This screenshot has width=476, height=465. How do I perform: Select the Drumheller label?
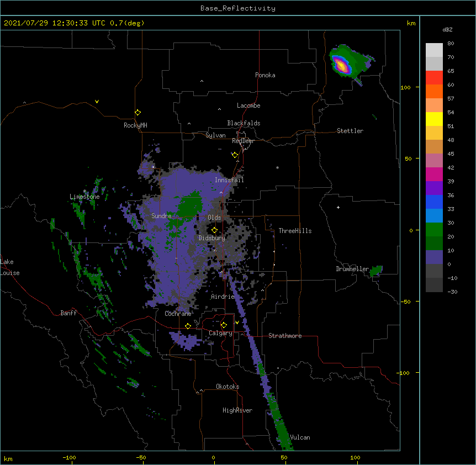pos(352,269)
